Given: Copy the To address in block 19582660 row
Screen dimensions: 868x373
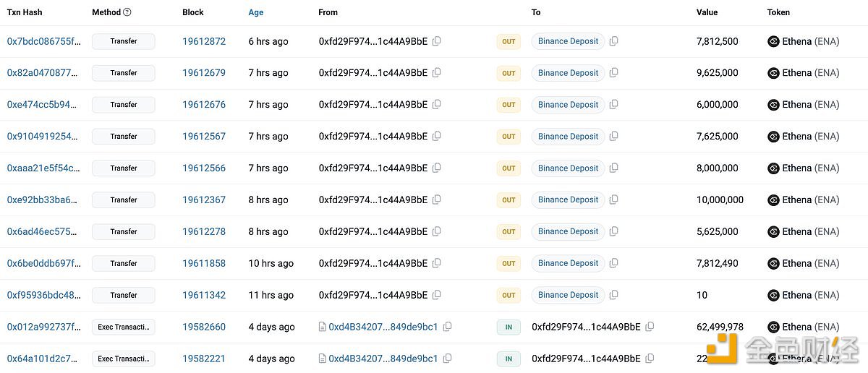Looking at the screenshot, I should (650, 327).
